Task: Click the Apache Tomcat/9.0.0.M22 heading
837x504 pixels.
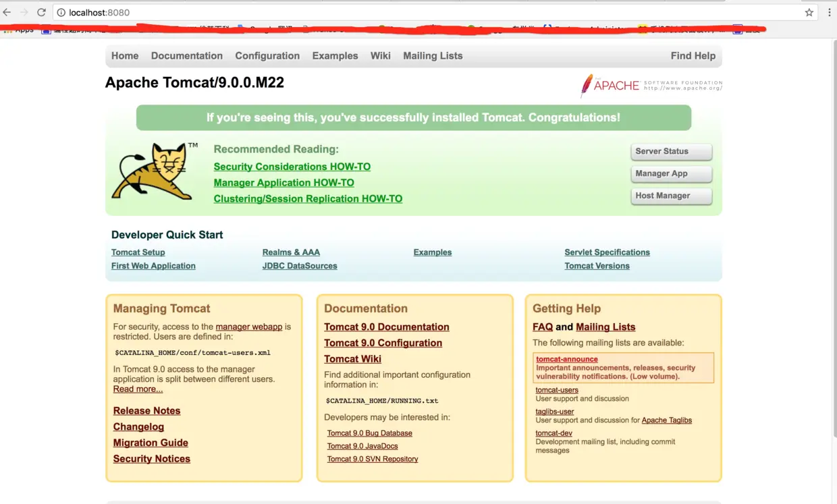Action: click(194, 82)
